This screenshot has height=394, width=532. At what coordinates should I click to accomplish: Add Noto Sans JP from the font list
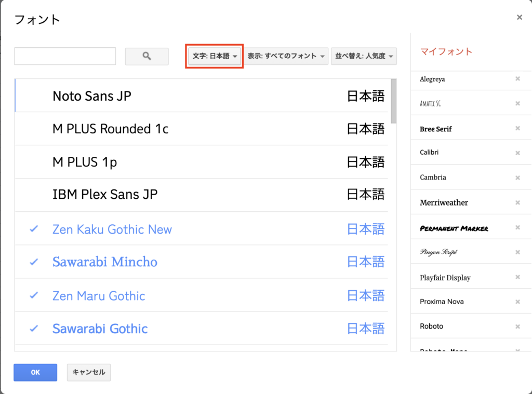[92, 96]
